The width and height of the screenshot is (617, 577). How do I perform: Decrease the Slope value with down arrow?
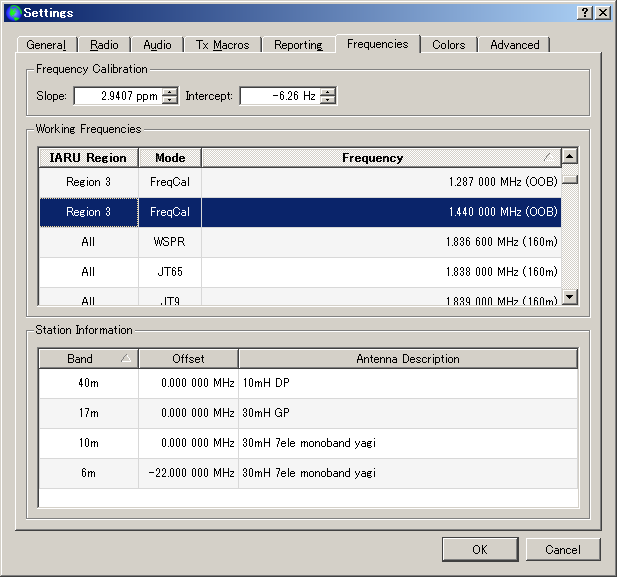pyautogui.click(x=170, y=100)
